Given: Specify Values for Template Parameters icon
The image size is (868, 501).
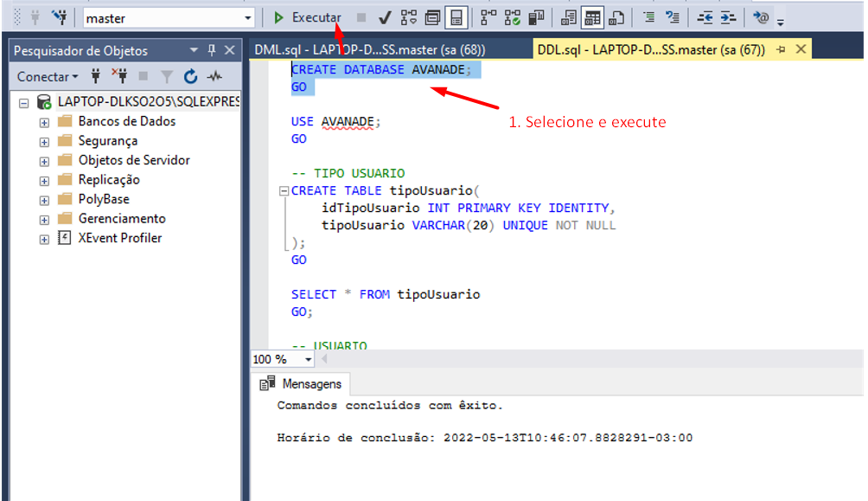Looking at the screenshot, I should (761, 17).
